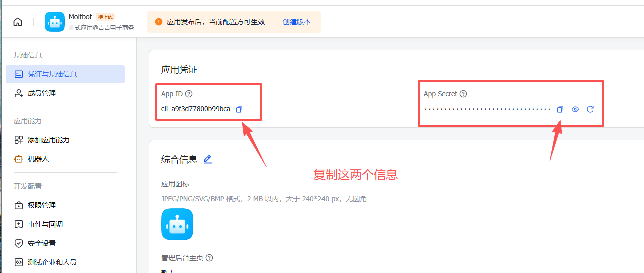Click the Moltbot app name
Screen dimensions: 644x273
click(x=80, y=17)
